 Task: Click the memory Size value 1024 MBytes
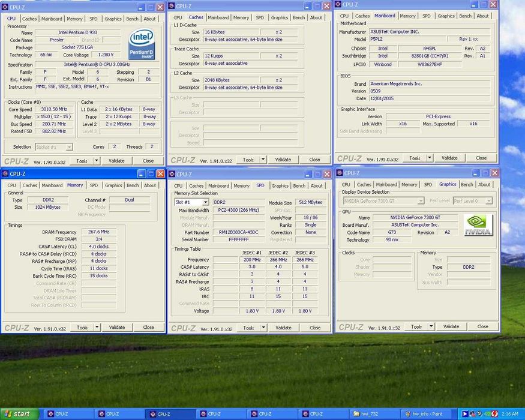pos(48,207)
